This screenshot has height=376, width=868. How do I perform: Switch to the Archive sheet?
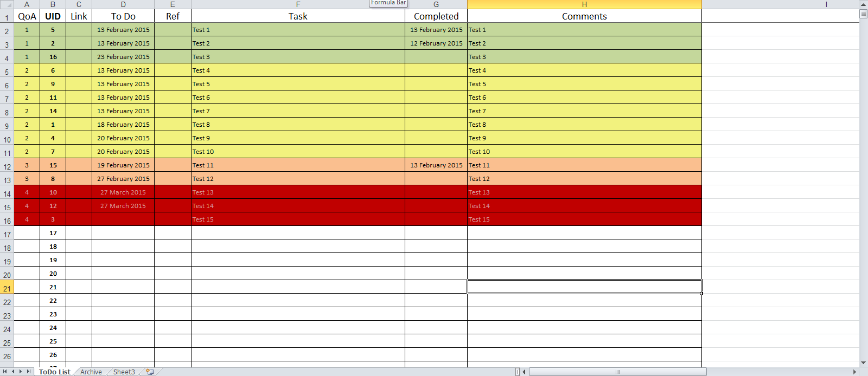(x=91, y=372)
